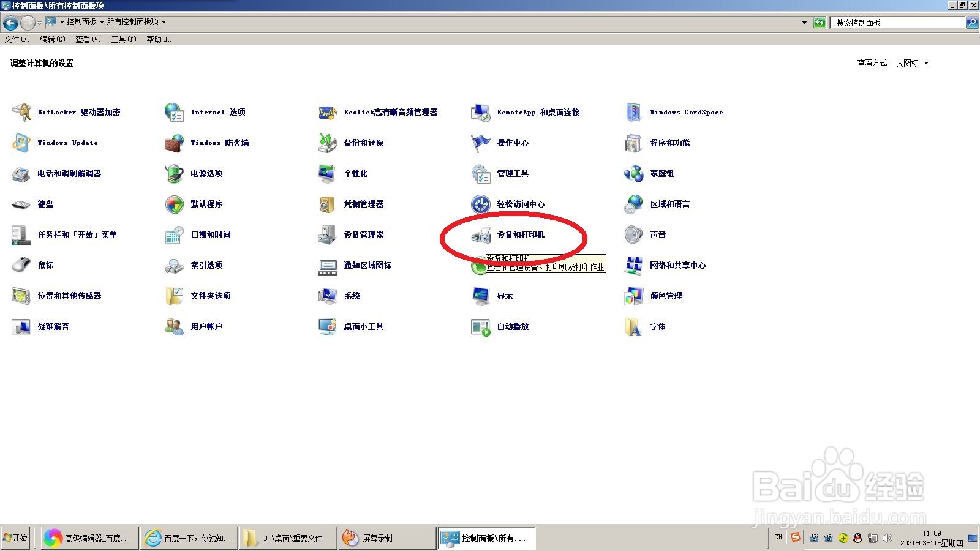The image size is (980, 551).
Task: Open 个性化 icon
Action: pos(328,173)
